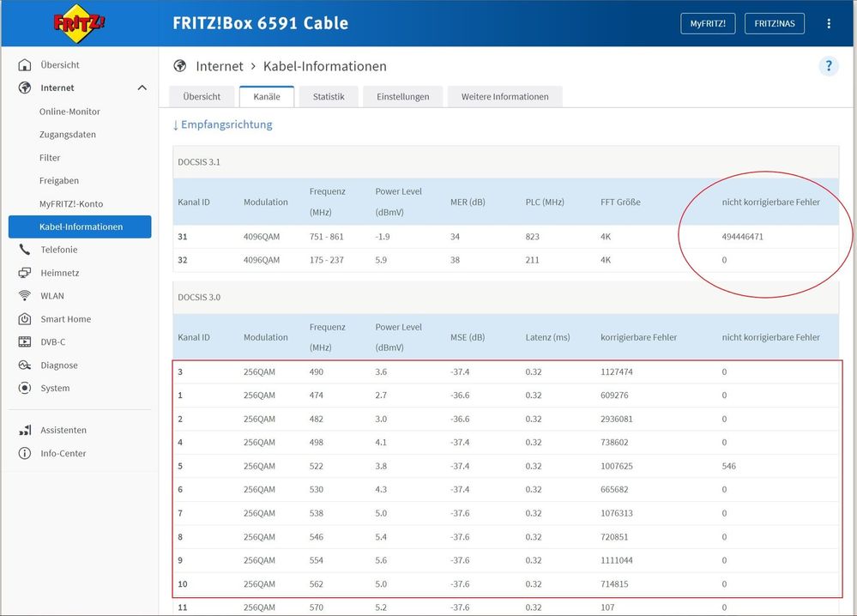
Task: Select the WLAN wifi icon
Action: click(x=25, y=296)
